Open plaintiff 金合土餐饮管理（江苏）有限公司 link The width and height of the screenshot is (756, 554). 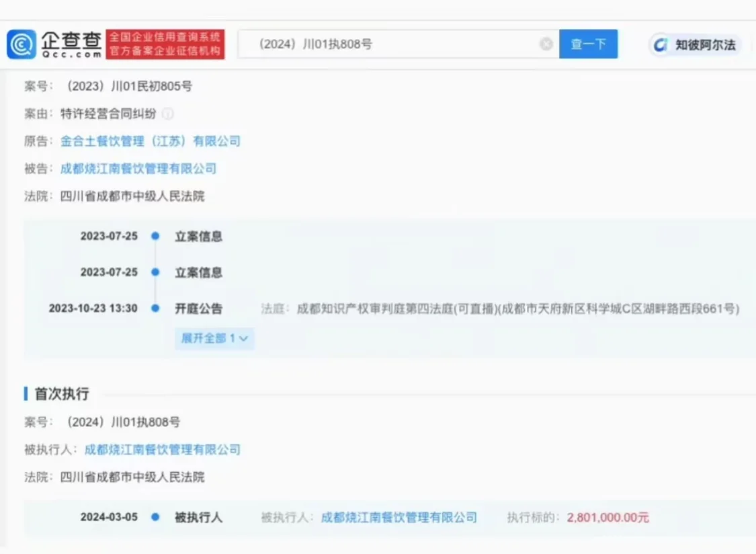(x=150, y=141)
